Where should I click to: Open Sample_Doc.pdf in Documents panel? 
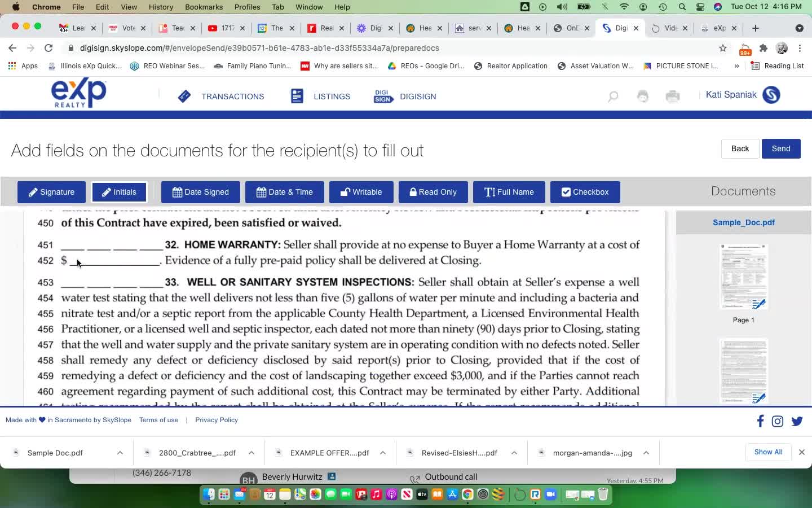[743, 222]
